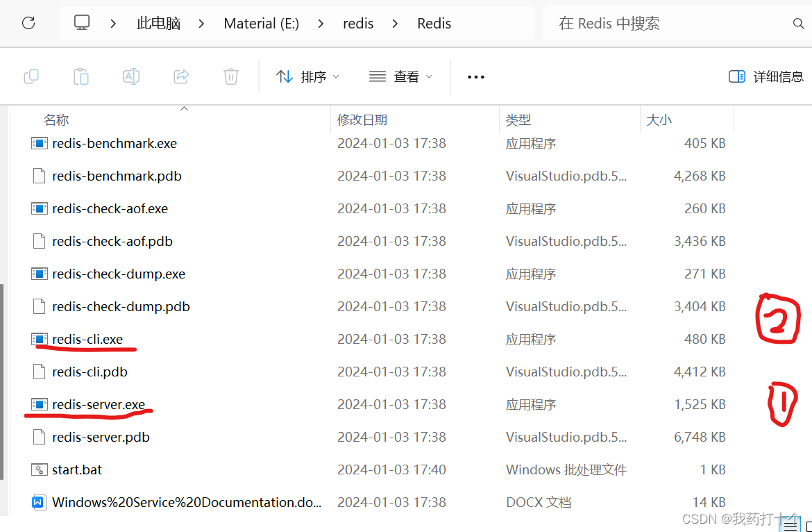Click the redis-cli.exe application icon

(x=40, y=340)
